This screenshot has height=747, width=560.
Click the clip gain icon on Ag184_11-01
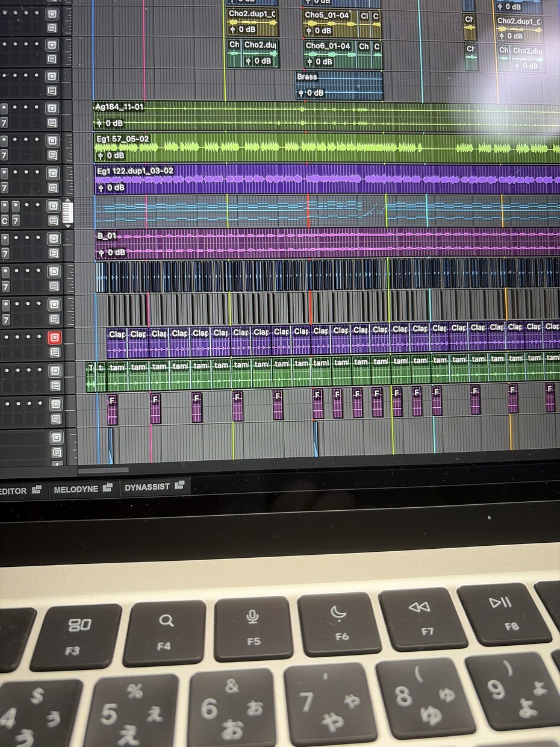(x=100, y=123)
